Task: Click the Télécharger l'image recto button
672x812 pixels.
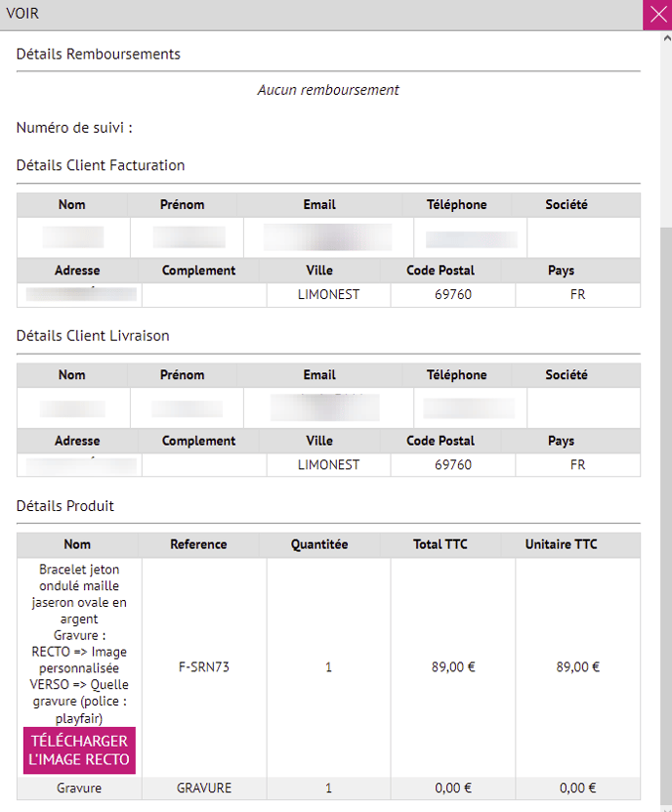Action: [x=79, y=750]
